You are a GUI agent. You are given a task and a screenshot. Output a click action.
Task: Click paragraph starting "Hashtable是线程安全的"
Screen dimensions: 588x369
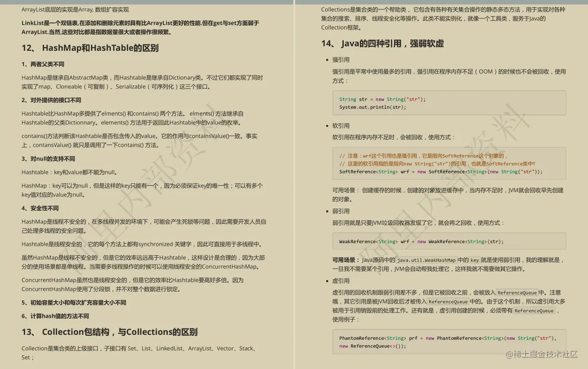(x=142, y=244)
